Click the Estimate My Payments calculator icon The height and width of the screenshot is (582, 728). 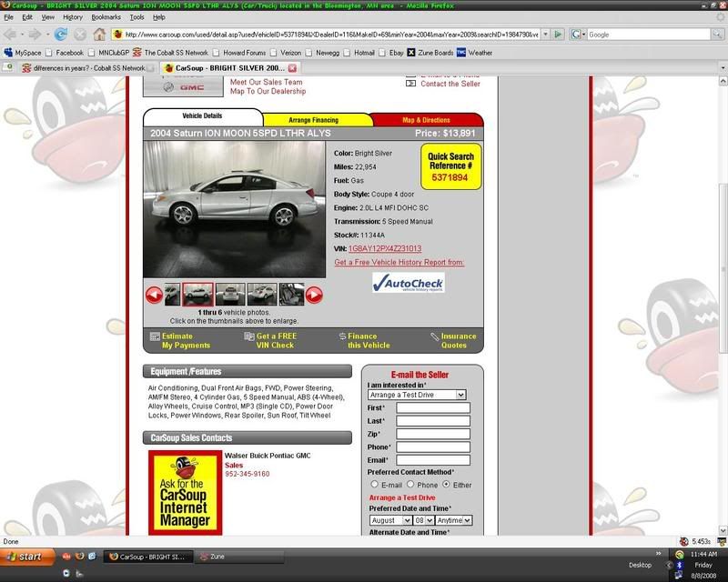point(151,336)
